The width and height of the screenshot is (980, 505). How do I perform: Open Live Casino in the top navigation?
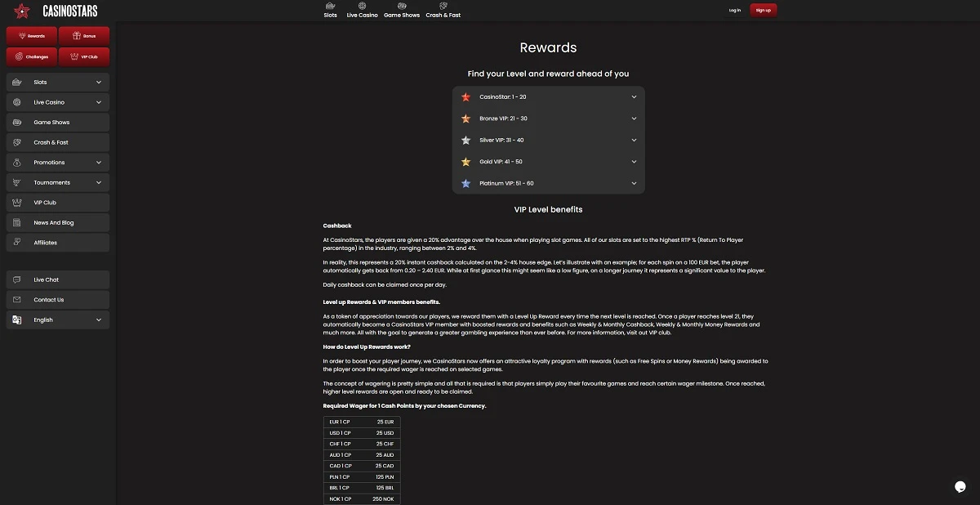(x=362, y=10)
